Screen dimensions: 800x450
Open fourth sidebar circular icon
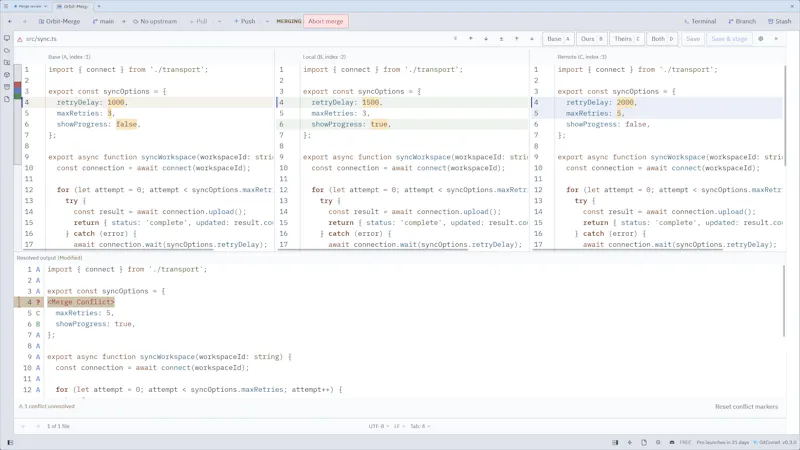[x=7, y=75]
